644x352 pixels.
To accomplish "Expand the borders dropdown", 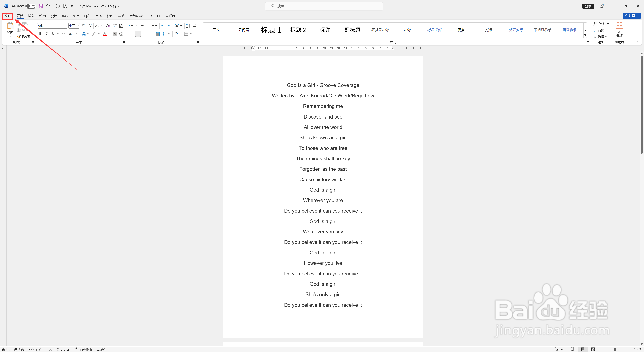I will [x=191, y=34].
